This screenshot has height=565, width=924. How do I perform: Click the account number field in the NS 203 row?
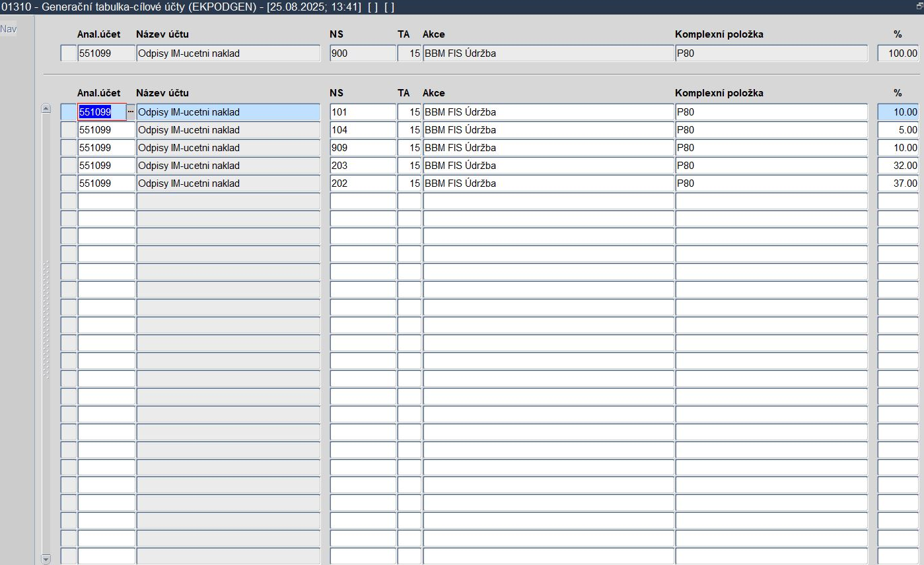[106, 166]
